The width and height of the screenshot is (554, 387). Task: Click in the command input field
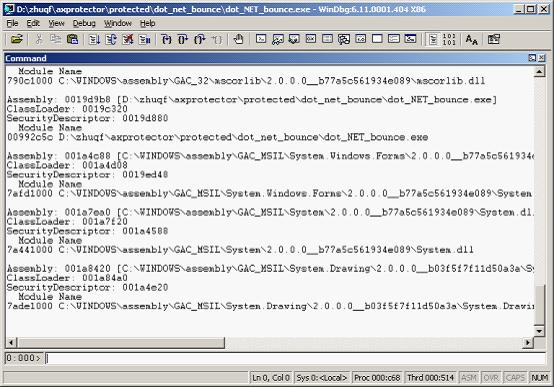point(296,358)
